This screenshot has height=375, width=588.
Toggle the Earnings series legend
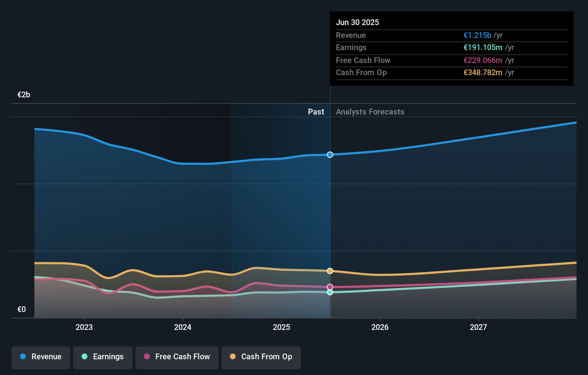click(x=103, y=357)
